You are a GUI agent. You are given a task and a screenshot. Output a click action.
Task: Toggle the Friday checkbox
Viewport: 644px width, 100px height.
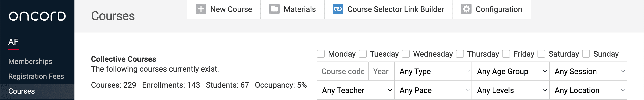(x=506, y=54)
